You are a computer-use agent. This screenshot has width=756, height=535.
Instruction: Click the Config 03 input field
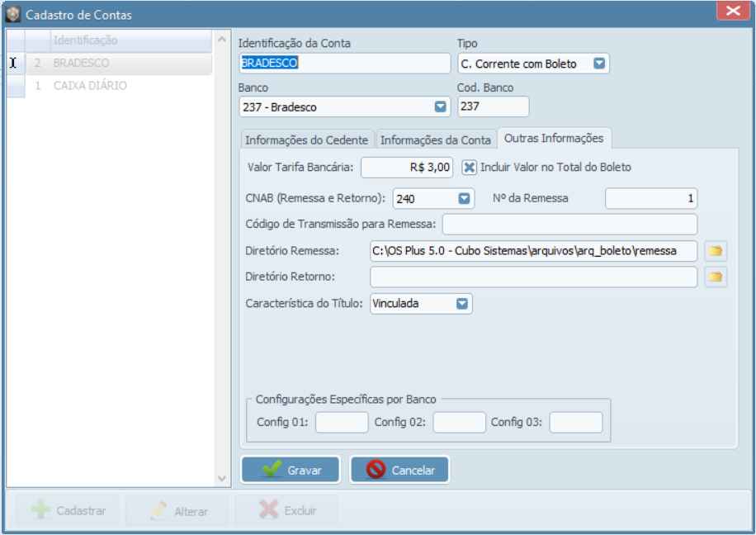tap(576, 423)
